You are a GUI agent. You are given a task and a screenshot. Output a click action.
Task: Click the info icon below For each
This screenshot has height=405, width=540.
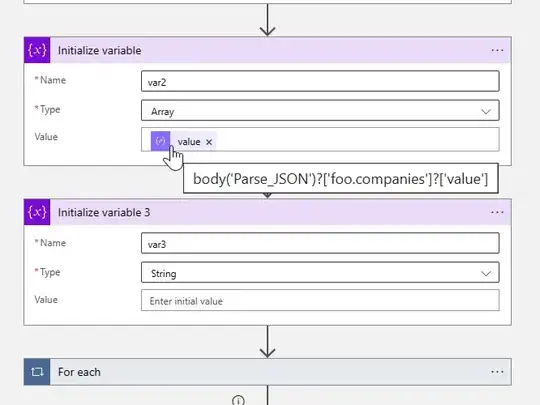[x=238, y=401]
